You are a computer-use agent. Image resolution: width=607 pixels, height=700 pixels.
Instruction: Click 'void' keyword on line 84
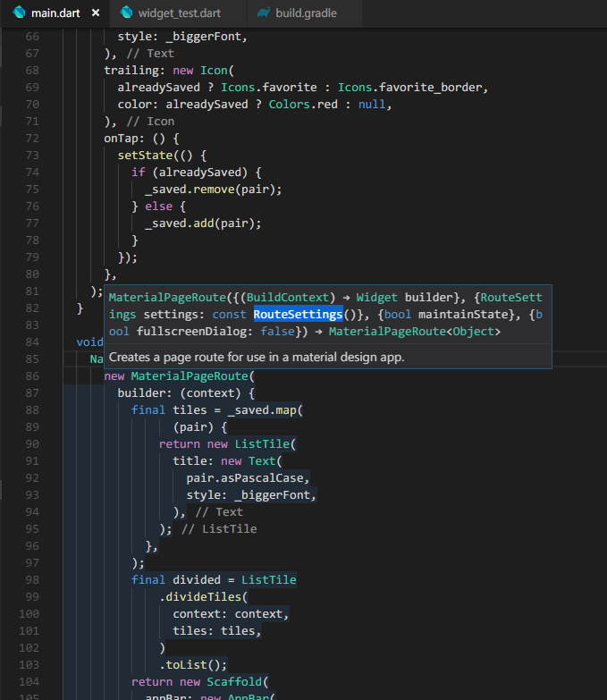coord(89,342)
